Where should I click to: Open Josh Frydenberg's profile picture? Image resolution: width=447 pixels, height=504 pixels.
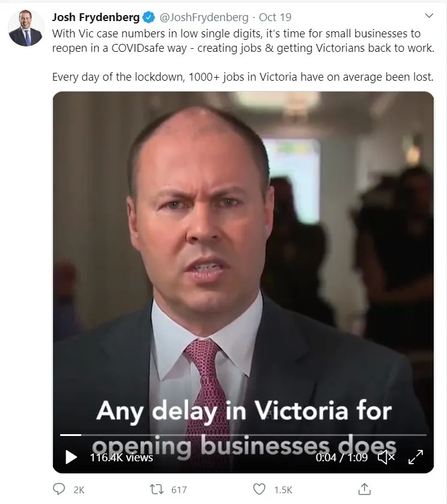tap(26, 28)
